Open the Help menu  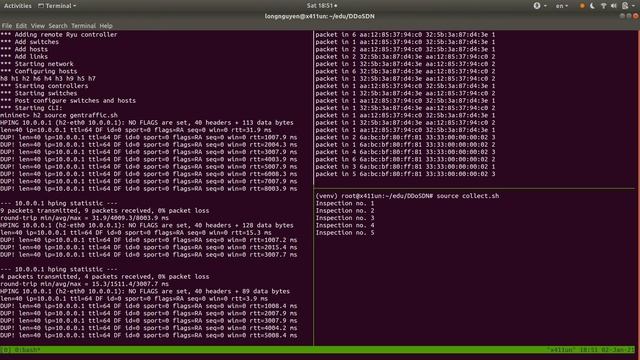106,26
